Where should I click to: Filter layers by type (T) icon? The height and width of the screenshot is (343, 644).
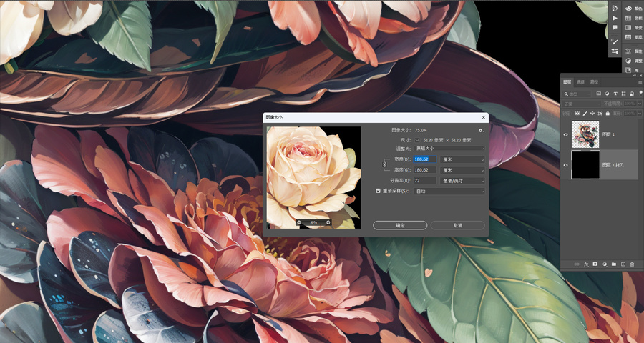click(x=615, y=94)
